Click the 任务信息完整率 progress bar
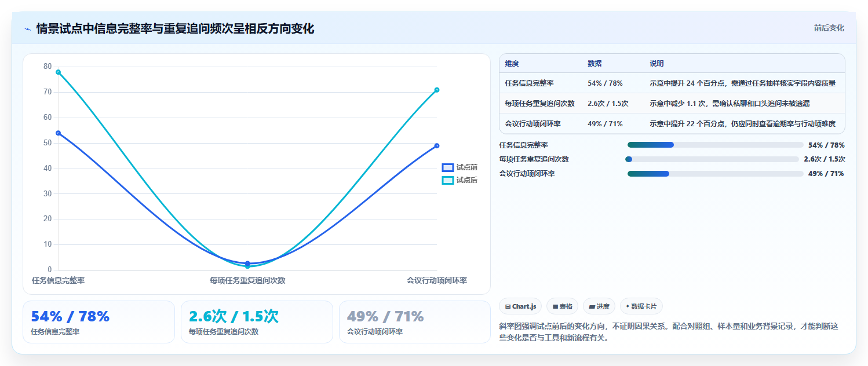The image size is (868, 366). click(715, 145)
